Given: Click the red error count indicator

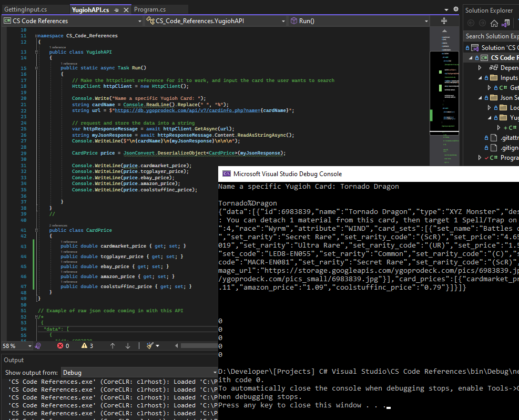Looking at the screenshot, I should tap(63, 346).
